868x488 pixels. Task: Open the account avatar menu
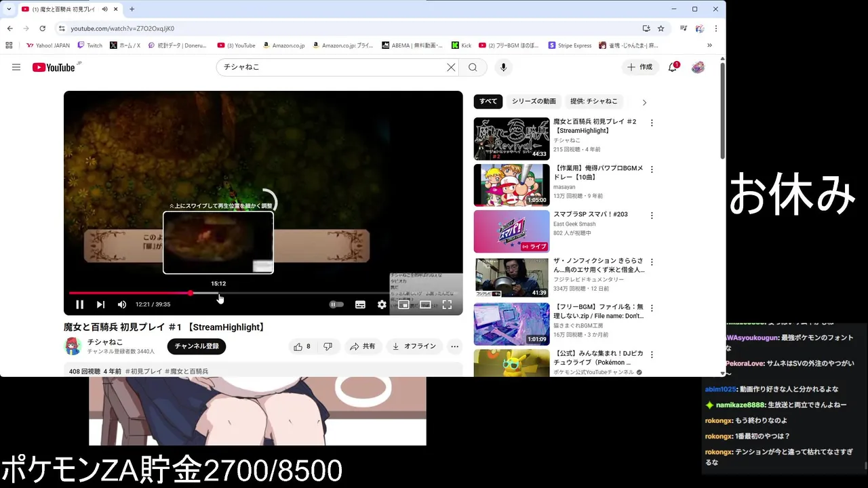click(x=698, y=67)
